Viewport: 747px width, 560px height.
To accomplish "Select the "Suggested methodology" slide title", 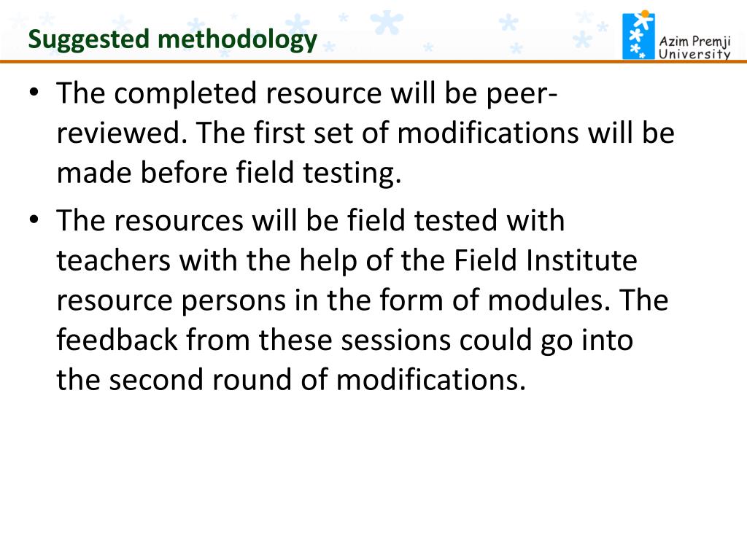I will tap(172, 40).
